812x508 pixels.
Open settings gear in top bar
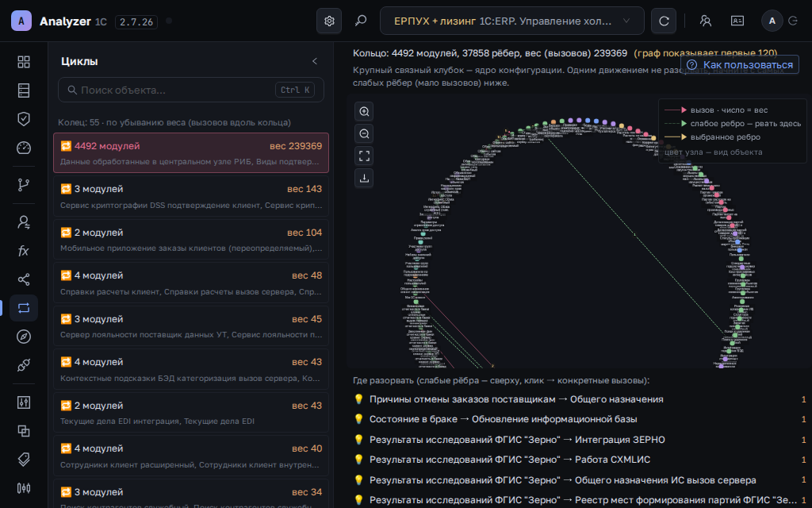[329, 21]
